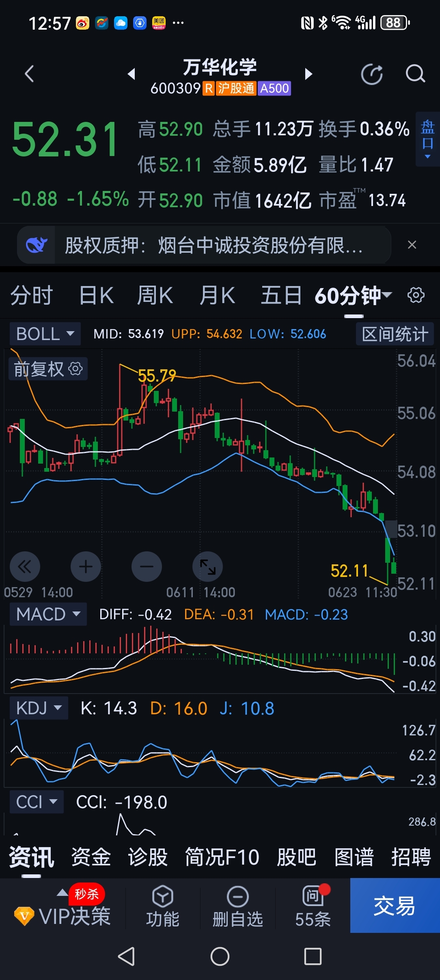This screenshot has width=440, height=980.
Task: Tap the blue 交易 button
Action: click(x=395, y=906)
